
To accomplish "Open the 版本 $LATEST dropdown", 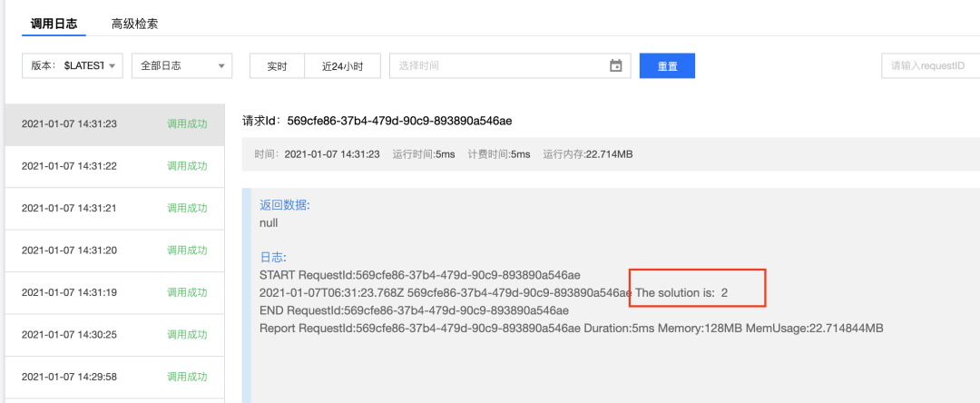I will coord(73,65).
